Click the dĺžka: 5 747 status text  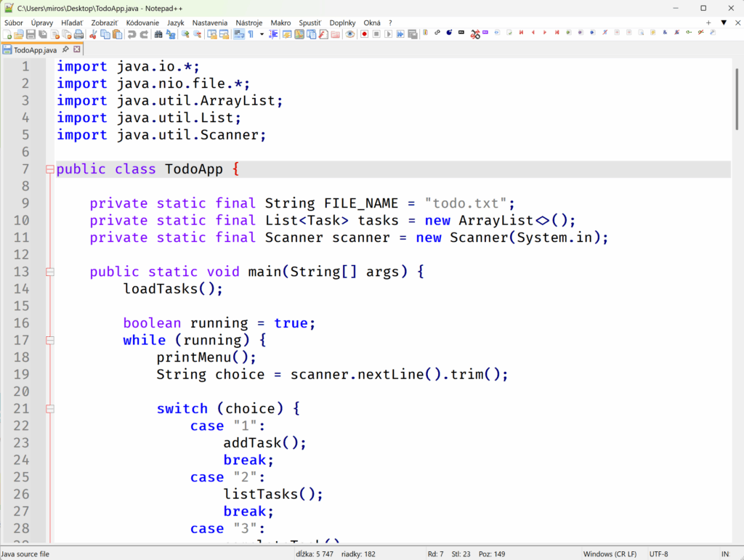(314, 554)
